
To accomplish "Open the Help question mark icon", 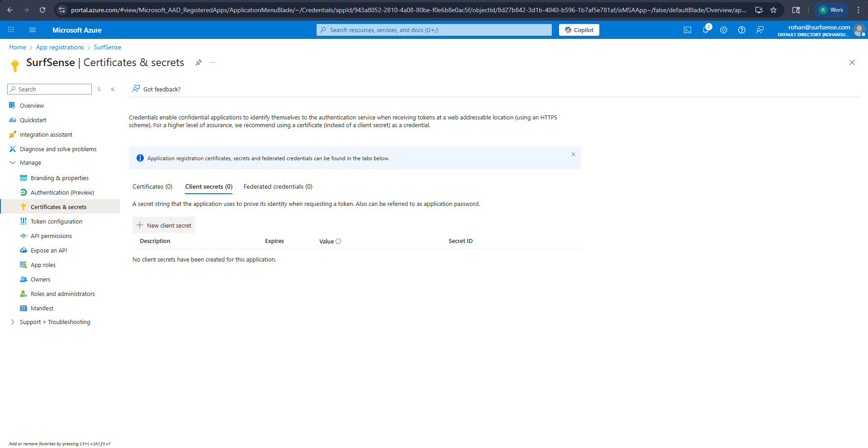I will pos(741,30).
